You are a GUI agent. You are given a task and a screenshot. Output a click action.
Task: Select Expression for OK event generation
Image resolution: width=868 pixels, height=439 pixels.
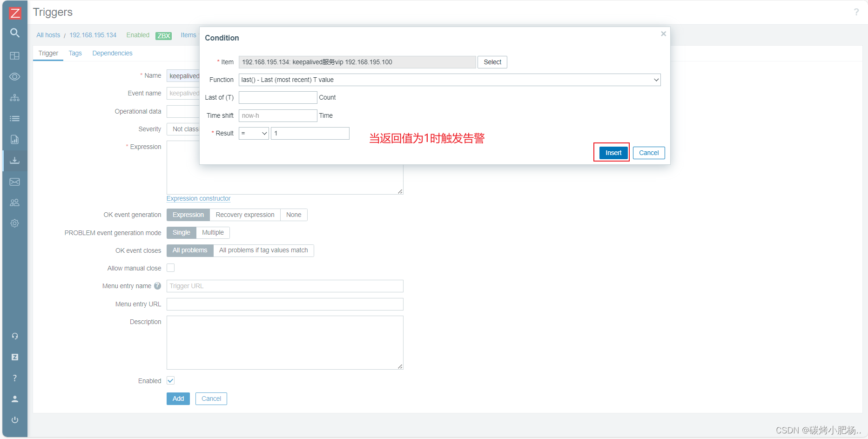tap(188, 215)
